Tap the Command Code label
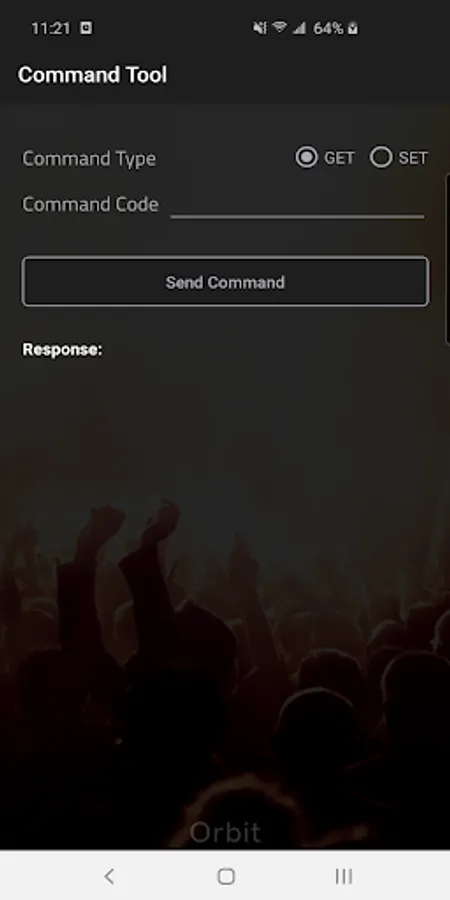 click(x=90, y=204)
